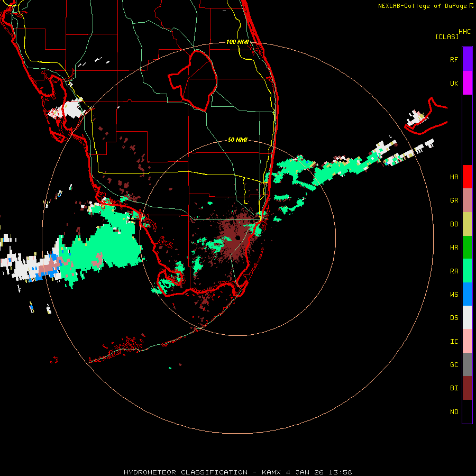Screen dimensions: 476x476
Task: Click the ND legend label
Action: pyautogui.click(x=454, y=412)
